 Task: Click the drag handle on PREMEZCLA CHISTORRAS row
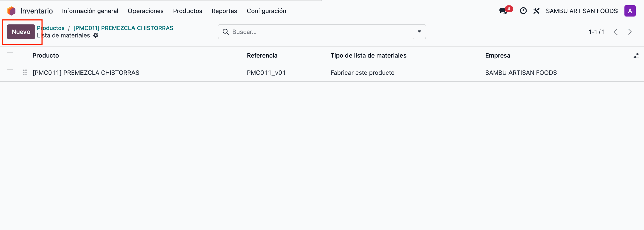tap(25, 73)
